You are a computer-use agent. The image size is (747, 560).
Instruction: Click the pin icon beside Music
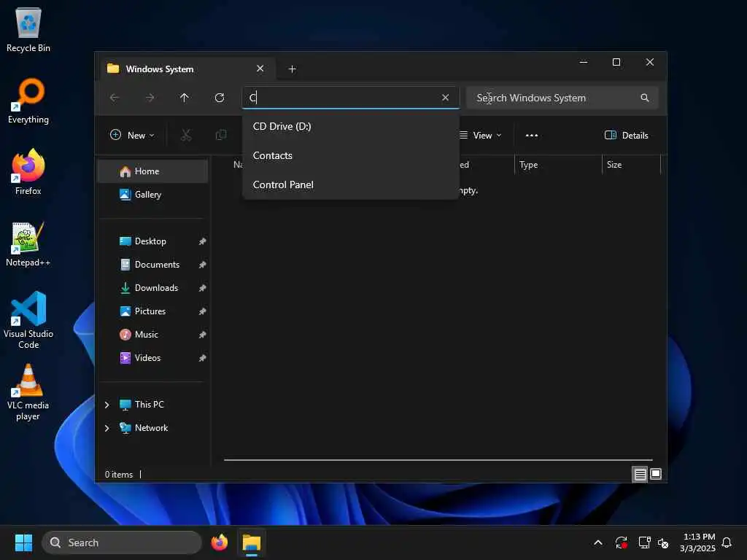(203, 335)
